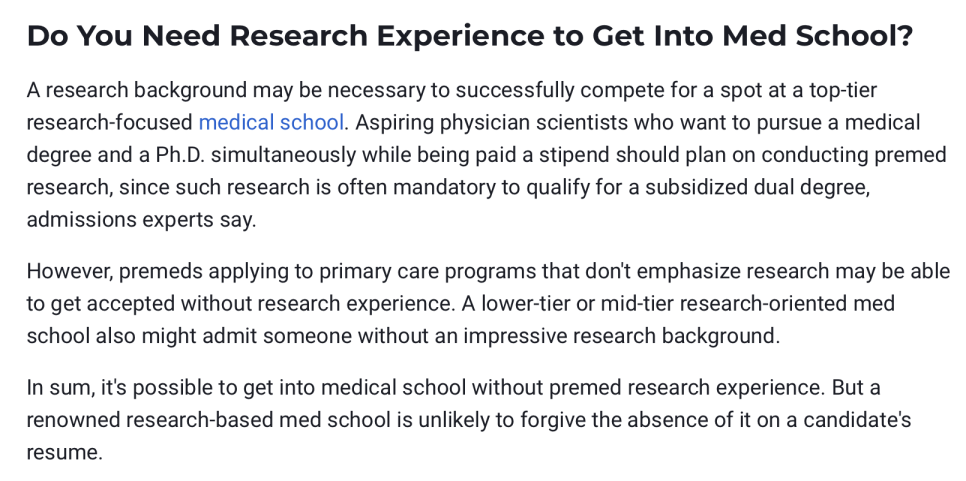Click the paragraph starting "A research background"

click(x=487, y=155)
